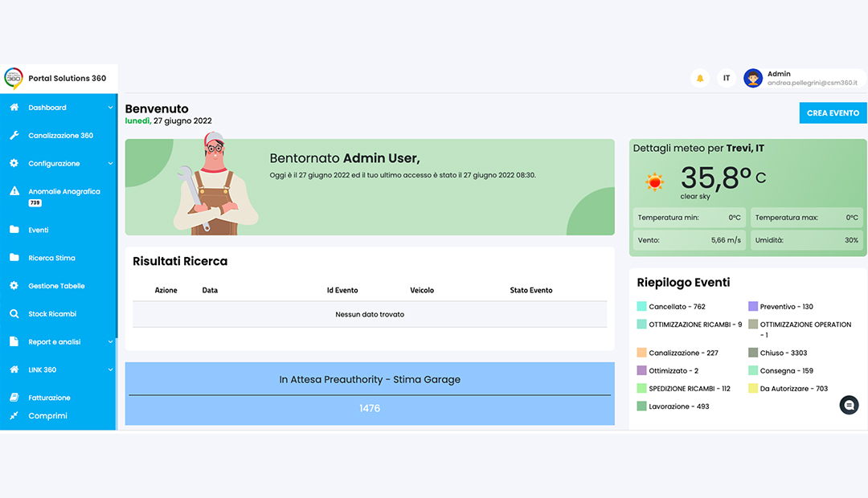Image resolution: width=868 pixels, height=498 pixels.
Task: Expand the LINK 360 submenu arrow
Action: coord(110,370)
